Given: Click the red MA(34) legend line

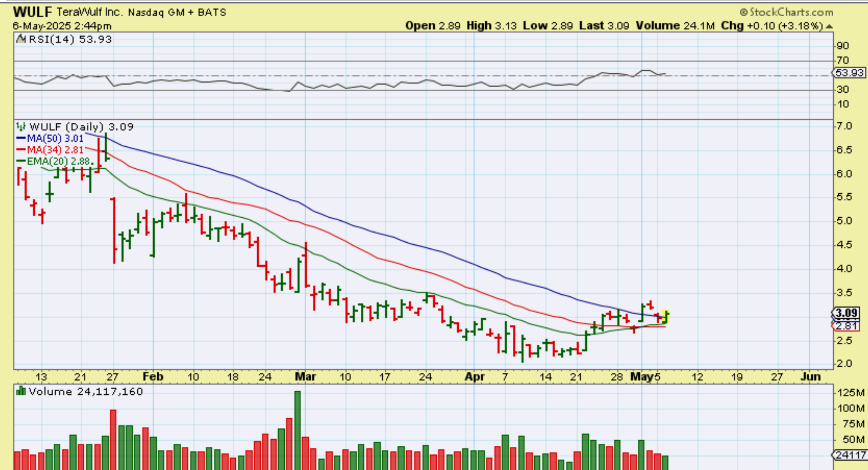Looking at the screenshot, I should tap(21, 150).
